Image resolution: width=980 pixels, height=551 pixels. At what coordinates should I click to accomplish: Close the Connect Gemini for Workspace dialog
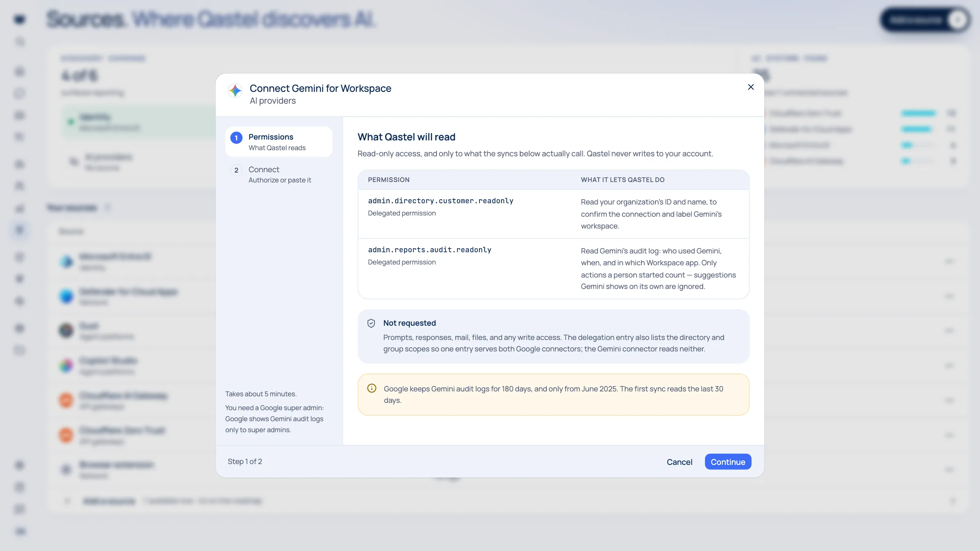(x=751, y=87)
